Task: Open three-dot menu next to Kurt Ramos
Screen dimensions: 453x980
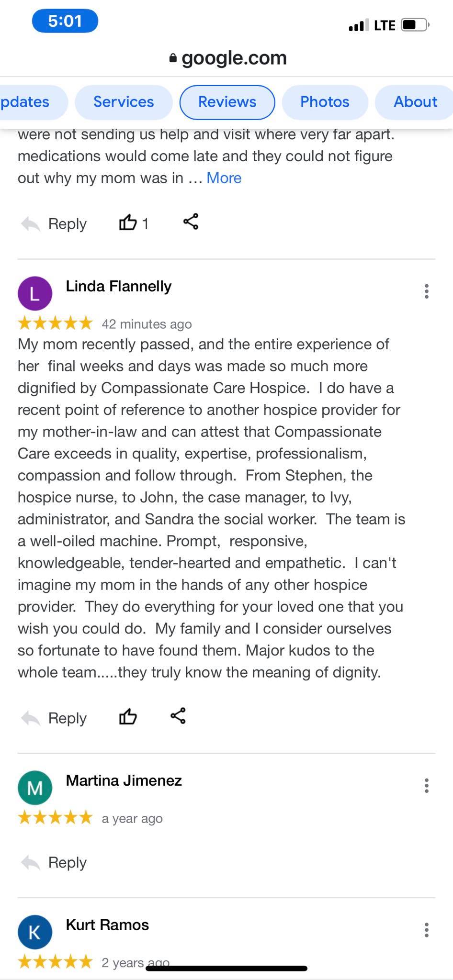Action: (426, 930)
